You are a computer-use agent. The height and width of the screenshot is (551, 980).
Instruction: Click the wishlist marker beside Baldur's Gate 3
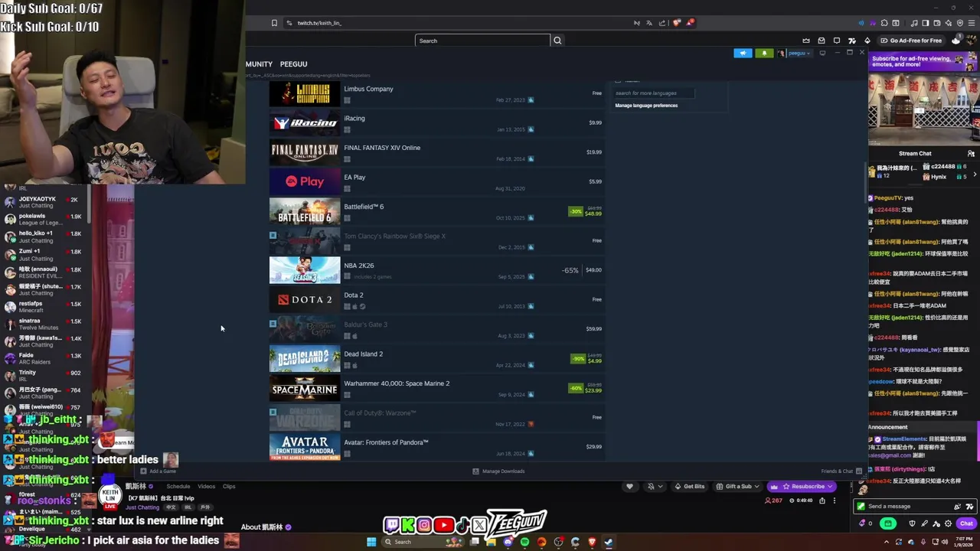[x=273, y=324]
